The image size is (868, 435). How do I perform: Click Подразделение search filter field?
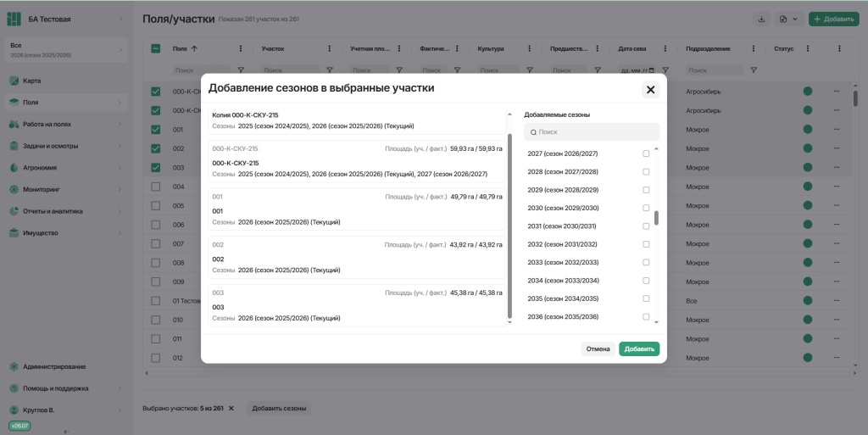[x=715, y=70]
